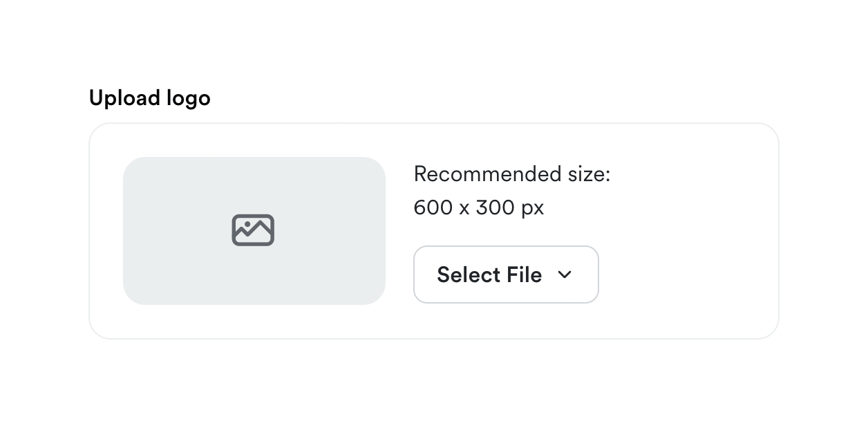This screenshot has width=868, height=428.
Task: Expand the Select File down arrow
Action: (565, 275)
